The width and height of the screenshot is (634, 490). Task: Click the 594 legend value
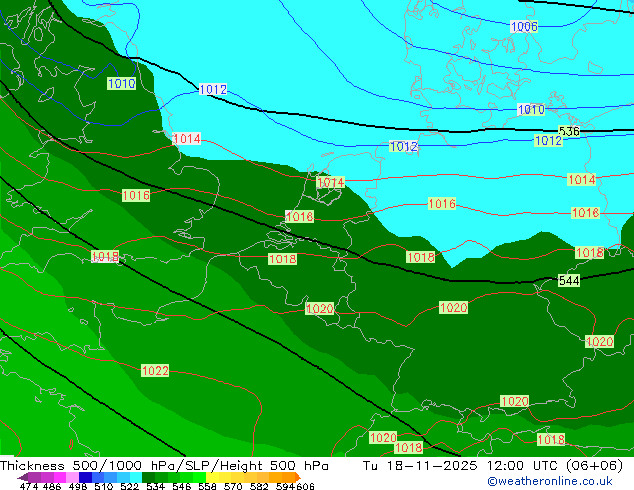pos(285,486)
